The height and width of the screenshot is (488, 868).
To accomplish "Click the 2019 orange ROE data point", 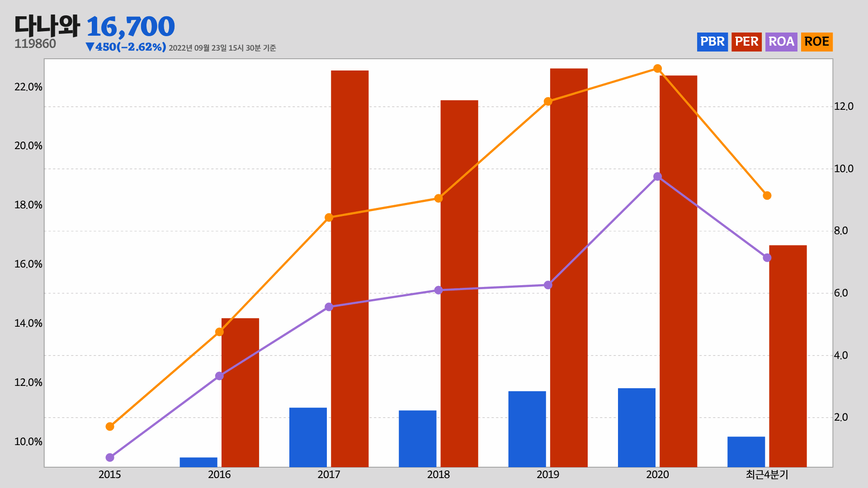I will [548, 101].
